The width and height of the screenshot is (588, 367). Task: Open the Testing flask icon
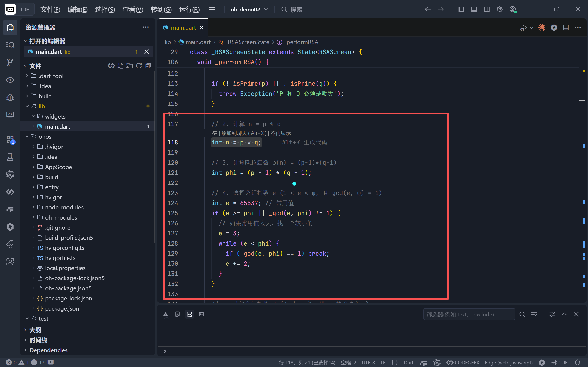10,157
